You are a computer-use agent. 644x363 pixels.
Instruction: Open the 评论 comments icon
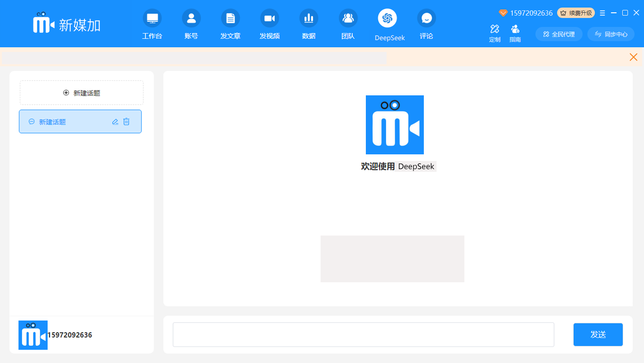click(426, 19)
